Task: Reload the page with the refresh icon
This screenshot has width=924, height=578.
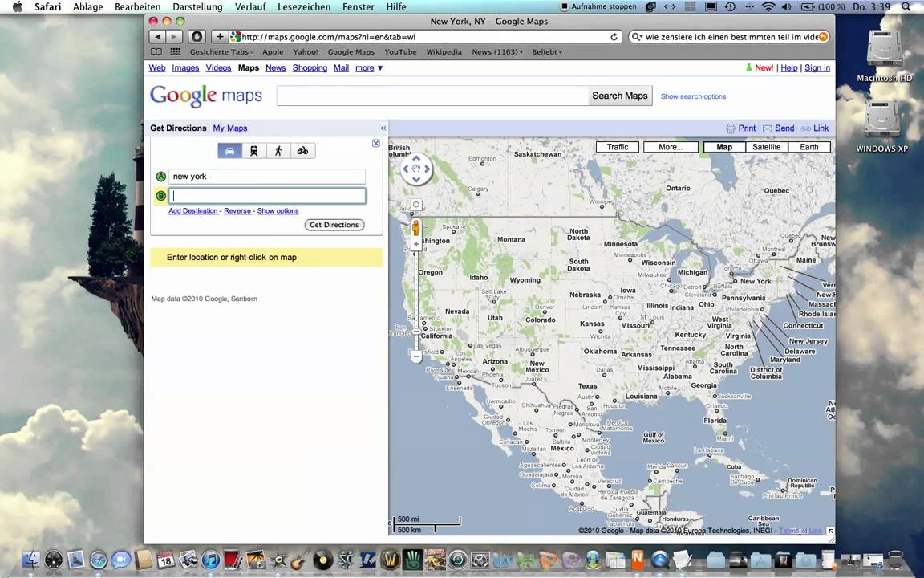Action: point(614,37)
